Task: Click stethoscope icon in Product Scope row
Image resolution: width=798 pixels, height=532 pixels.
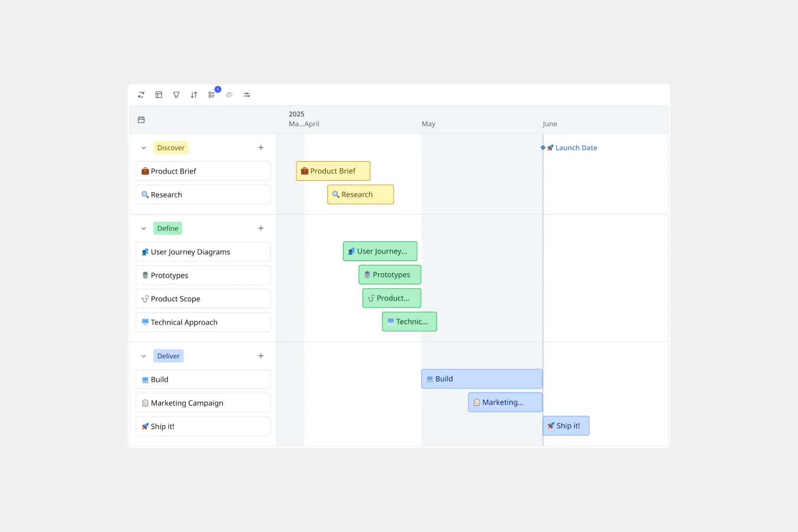Action: pos(145,299)
